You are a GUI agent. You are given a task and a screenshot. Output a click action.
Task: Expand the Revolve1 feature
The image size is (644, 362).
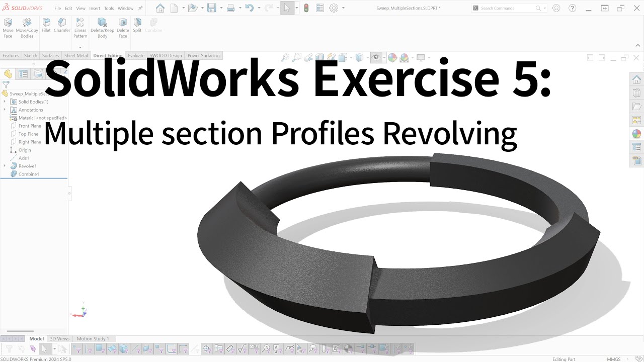tap(5, 166)
